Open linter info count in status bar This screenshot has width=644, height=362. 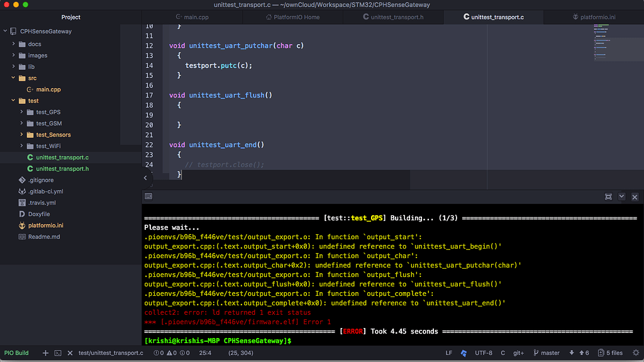pyautogui.click(x=185, y=353)
